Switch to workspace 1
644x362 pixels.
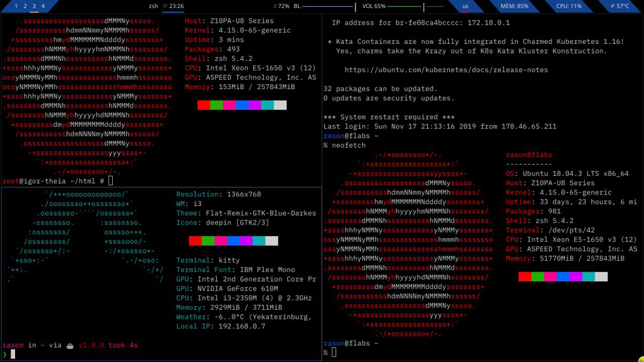[x=16, y=6]
